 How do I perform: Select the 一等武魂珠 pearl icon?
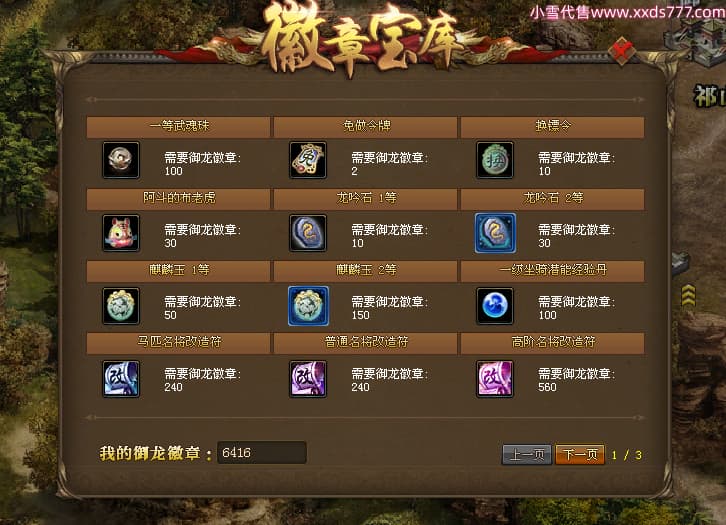(120, 160)
